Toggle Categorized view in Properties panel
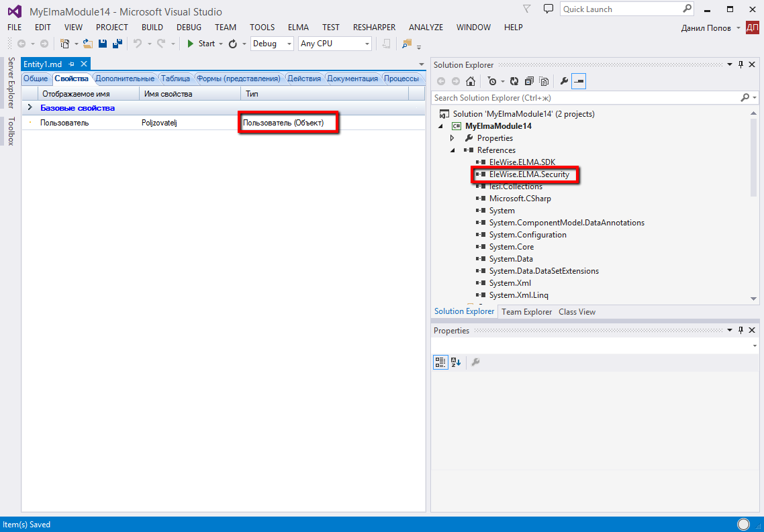Viewport: 764px width, 532px height. click(440, 362)
